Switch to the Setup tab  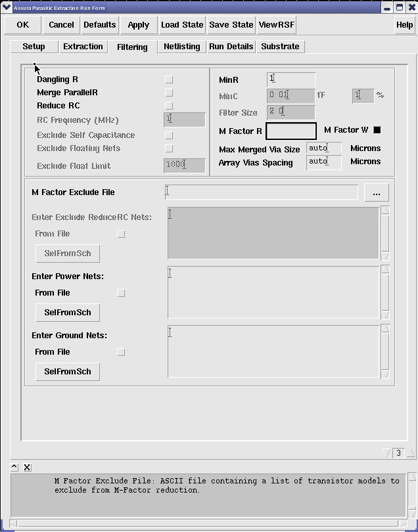(x=34, y=47)
